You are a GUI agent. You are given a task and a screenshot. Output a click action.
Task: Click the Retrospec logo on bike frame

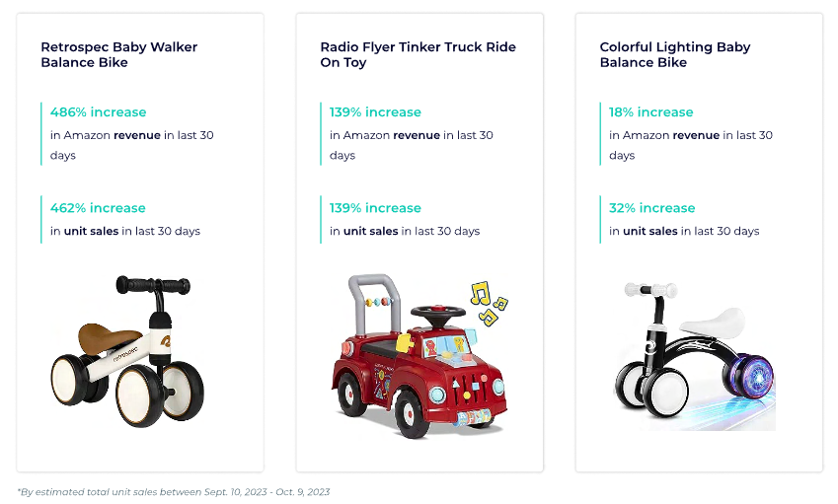[x=125, y=354]
